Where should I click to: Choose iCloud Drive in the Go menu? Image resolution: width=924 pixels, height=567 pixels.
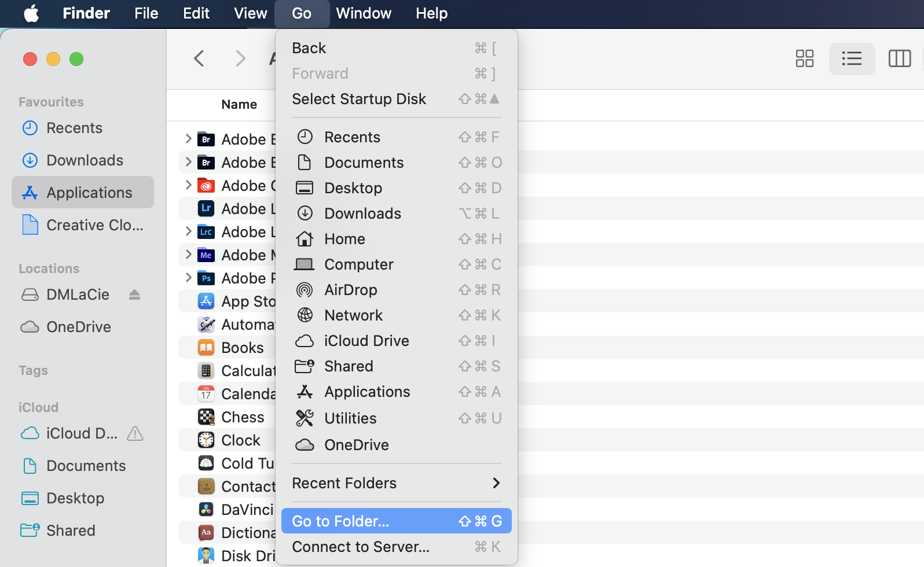(397, 341)
